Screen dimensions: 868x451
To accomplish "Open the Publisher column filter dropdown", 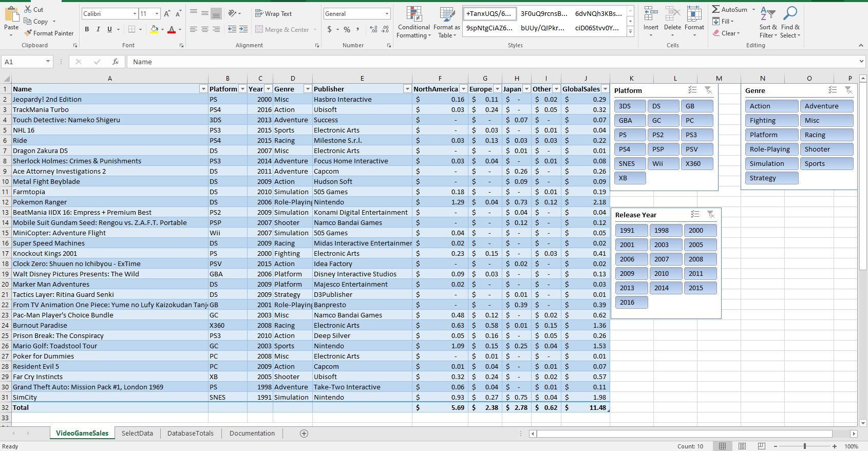I will (x=407, y=89).
